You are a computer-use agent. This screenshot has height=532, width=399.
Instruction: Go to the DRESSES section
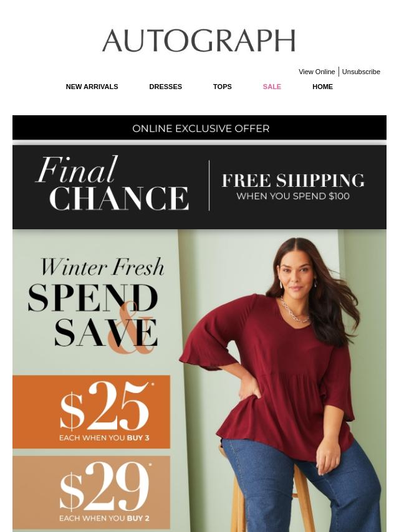pos(165,87)
